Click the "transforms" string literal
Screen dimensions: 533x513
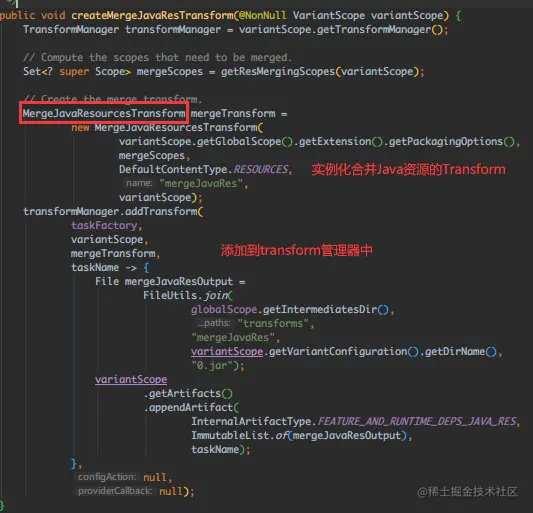(x=273, y=324)
